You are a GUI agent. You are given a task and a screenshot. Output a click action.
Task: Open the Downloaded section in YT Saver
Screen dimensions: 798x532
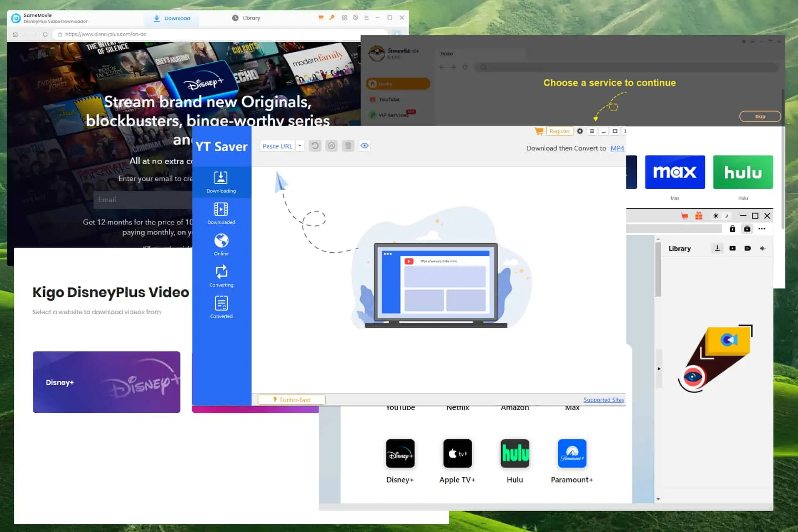[221, 213]
